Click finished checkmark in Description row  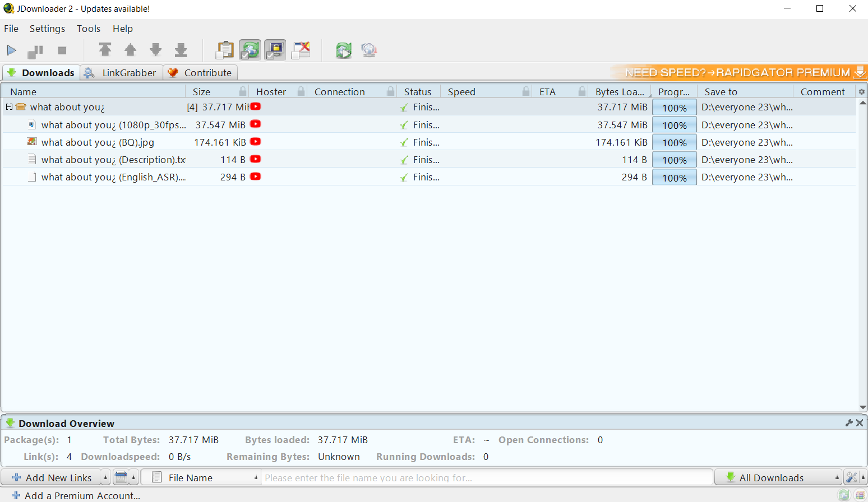(x=404, y=160)
